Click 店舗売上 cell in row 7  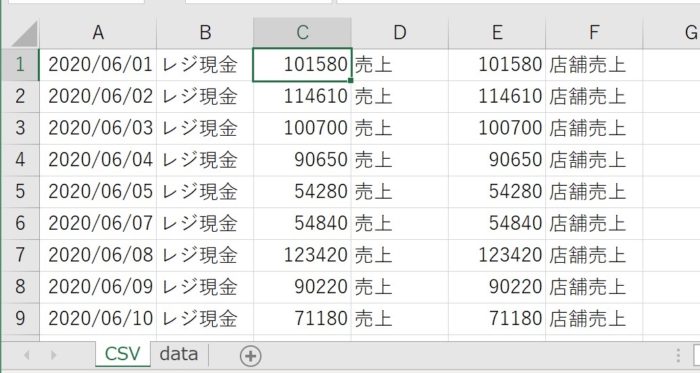pyautogui.click(x=594, y=255)
